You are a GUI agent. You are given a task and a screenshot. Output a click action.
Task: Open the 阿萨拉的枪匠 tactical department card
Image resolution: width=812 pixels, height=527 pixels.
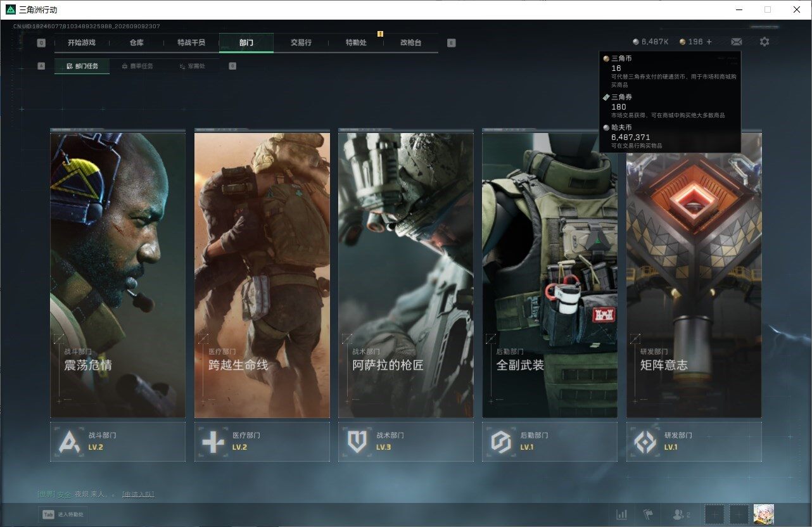[406, 275]
